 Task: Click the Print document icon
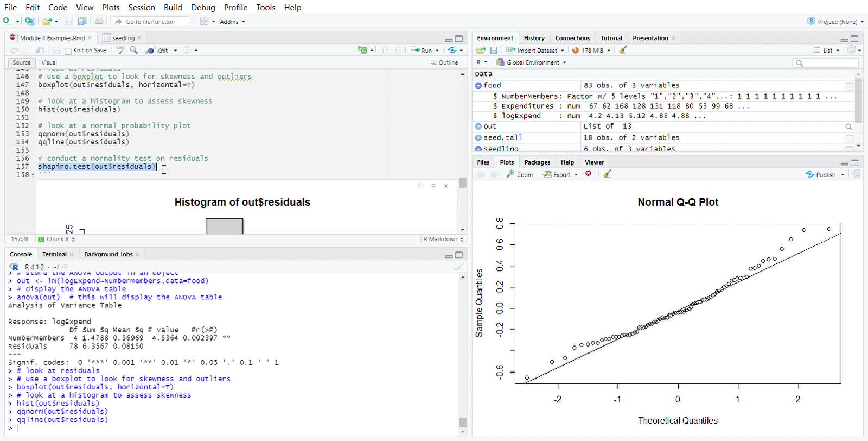pyautogui.click(x=99, y=21)
